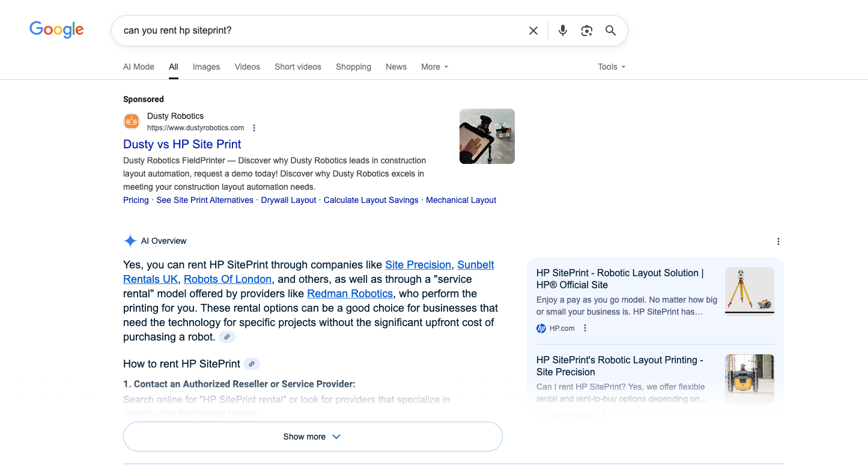
Task: Switch to the Images tab
Action: 206,67
